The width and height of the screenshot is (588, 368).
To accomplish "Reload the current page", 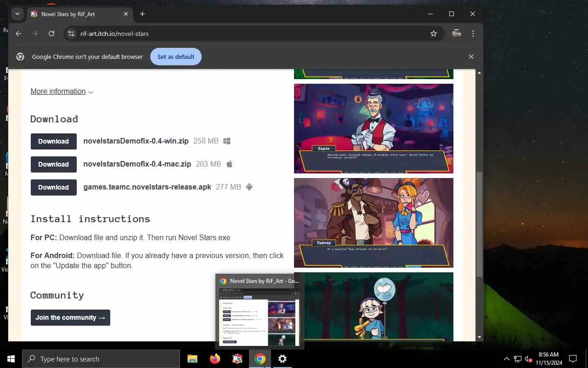I will pyautogui.click(x=51, y=34).
